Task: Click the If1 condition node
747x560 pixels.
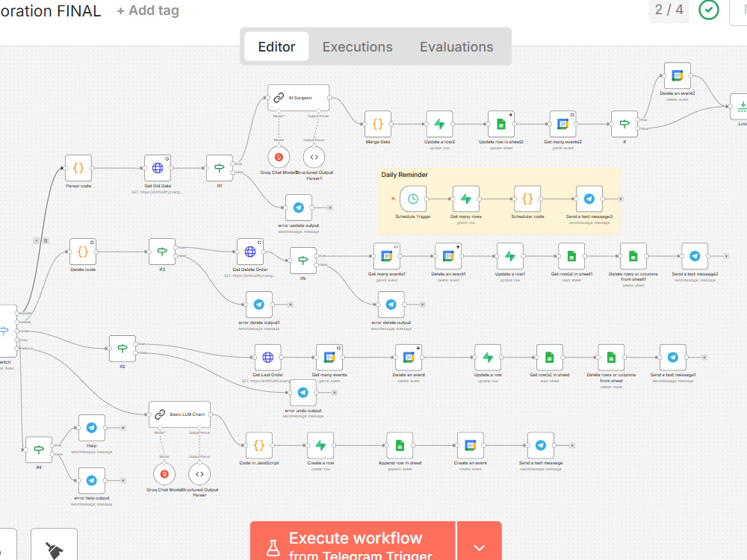Action: (x=219, y=168)
